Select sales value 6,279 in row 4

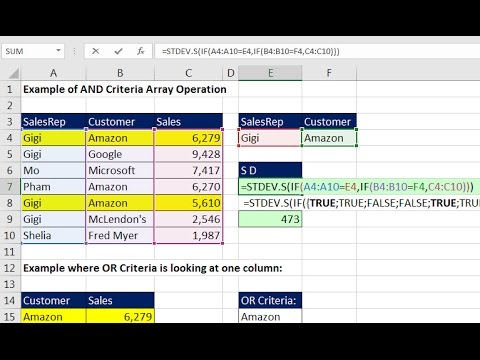click(x=188, y=138)
